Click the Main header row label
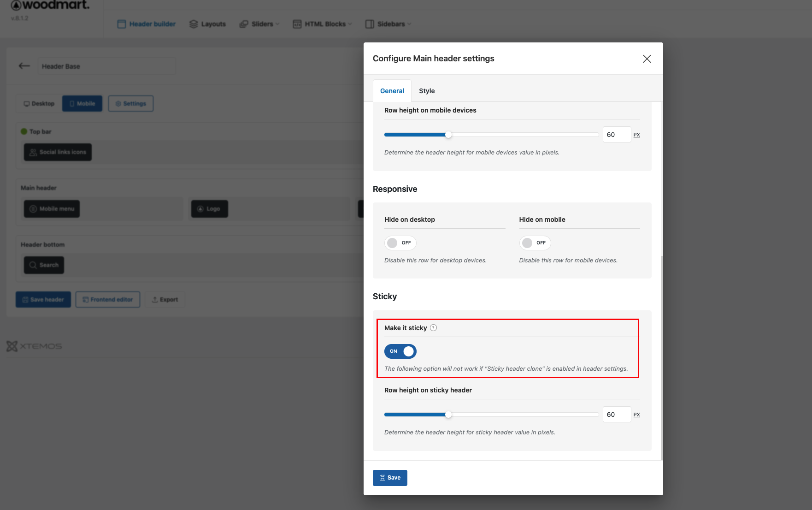The width and height of the screenshot is (812, 510). coord(39,188)
